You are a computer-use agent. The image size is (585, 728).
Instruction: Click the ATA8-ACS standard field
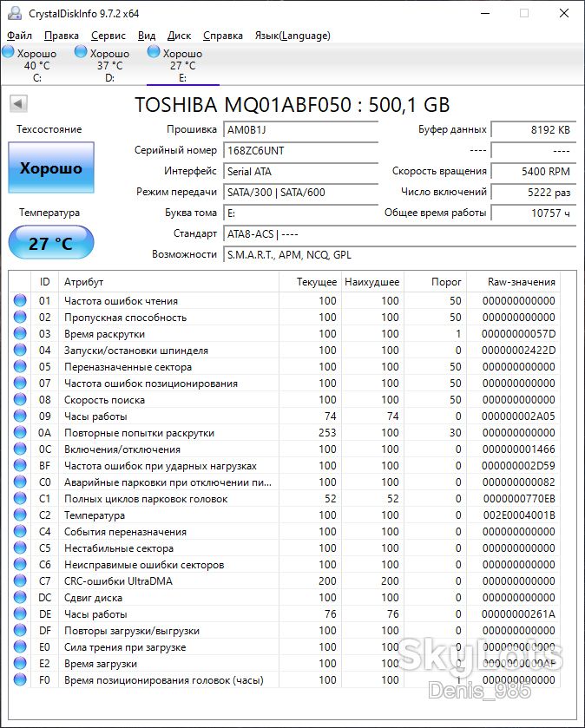click(x=400, y=234)
